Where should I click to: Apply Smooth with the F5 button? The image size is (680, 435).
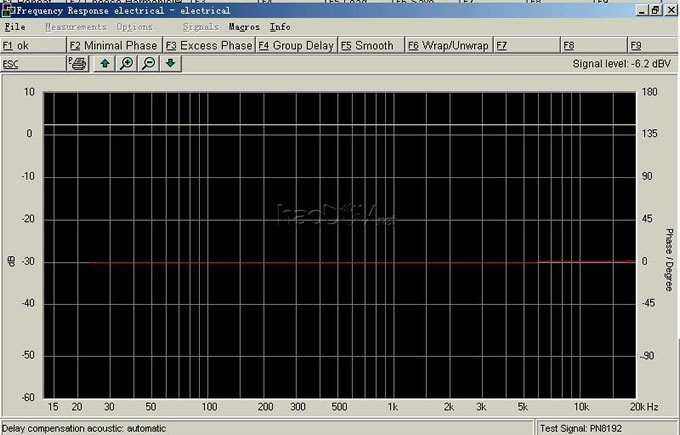coord(368,46)
